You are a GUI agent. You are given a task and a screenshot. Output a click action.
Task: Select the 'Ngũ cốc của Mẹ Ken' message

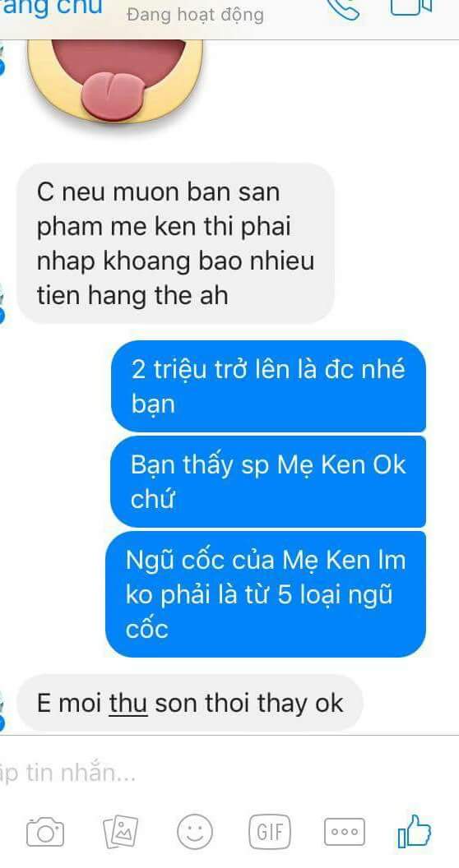click(266, 594)
